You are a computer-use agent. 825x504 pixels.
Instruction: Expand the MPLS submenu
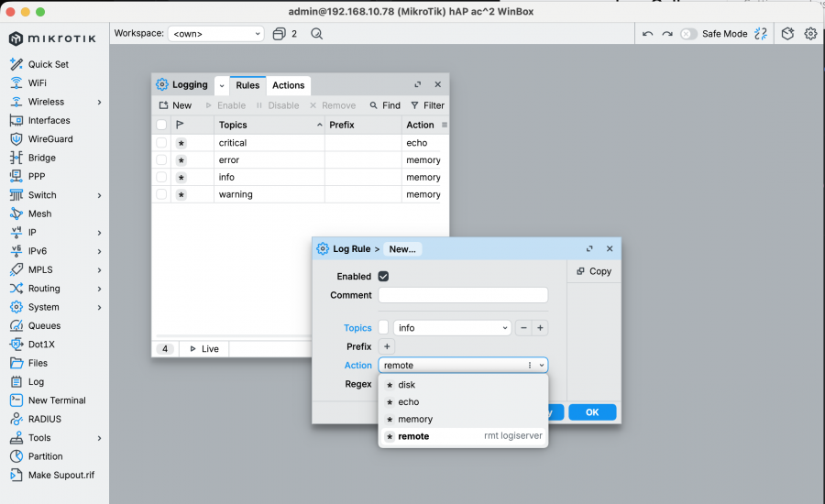point(99,270)
